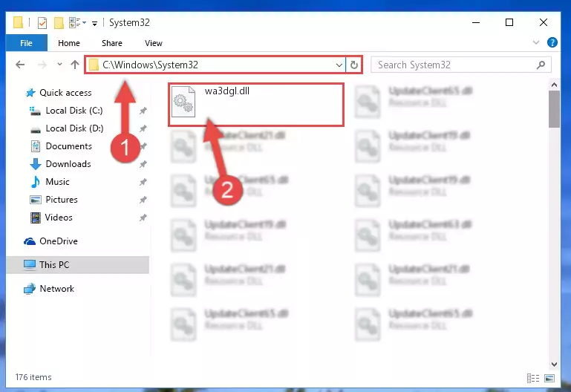
Task: Select Quick access in navigation pane
Action: 65,93
